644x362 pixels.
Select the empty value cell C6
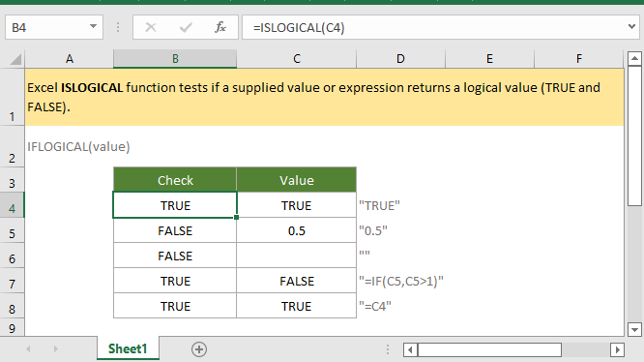pyautogui.click(x=297, y=256)
